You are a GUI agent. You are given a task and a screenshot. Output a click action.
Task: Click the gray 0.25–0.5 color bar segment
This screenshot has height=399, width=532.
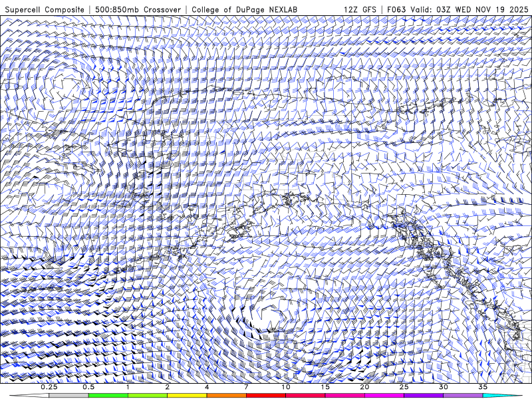68,396
